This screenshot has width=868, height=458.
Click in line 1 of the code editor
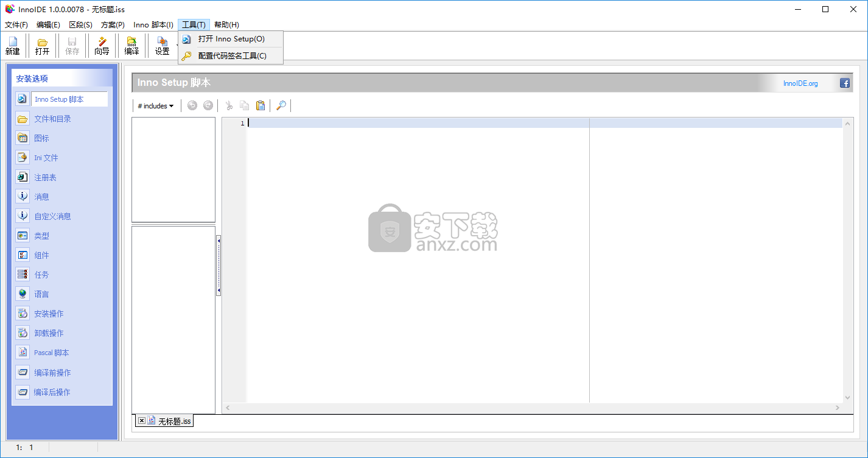(545, 123)
